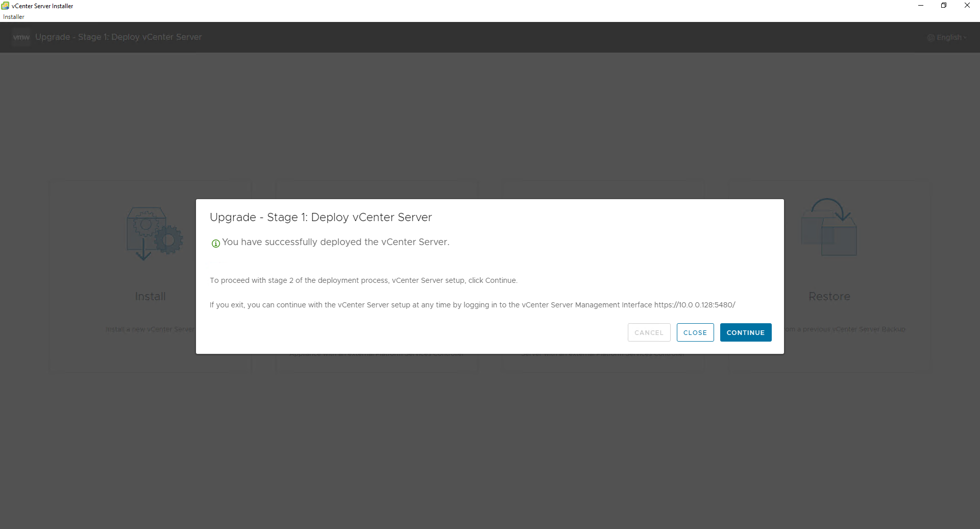This screenshot has height=529, width=980.
Task: Click the vmw logo in header
Action: pos(21,37)
